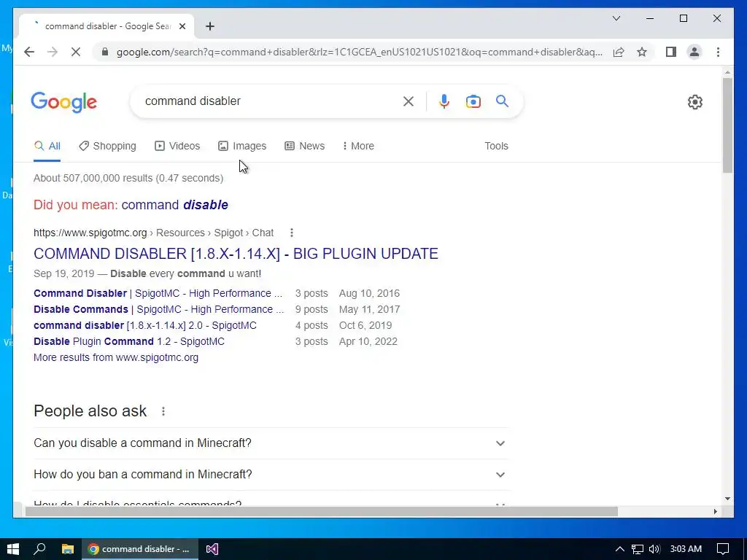Screen dimensions: 747x560
Task: Switch to Images results
Action: [x=242, y=146]
